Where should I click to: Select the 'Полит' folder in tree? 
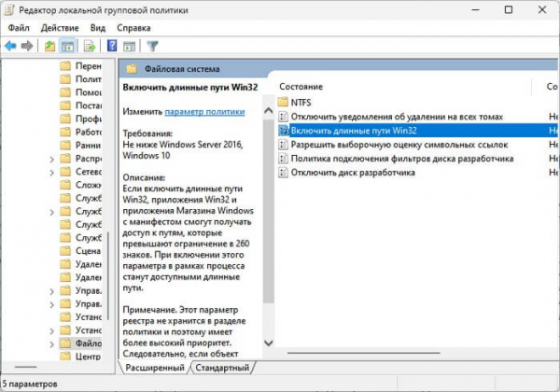pyautogui.click(x=80, y=79)
